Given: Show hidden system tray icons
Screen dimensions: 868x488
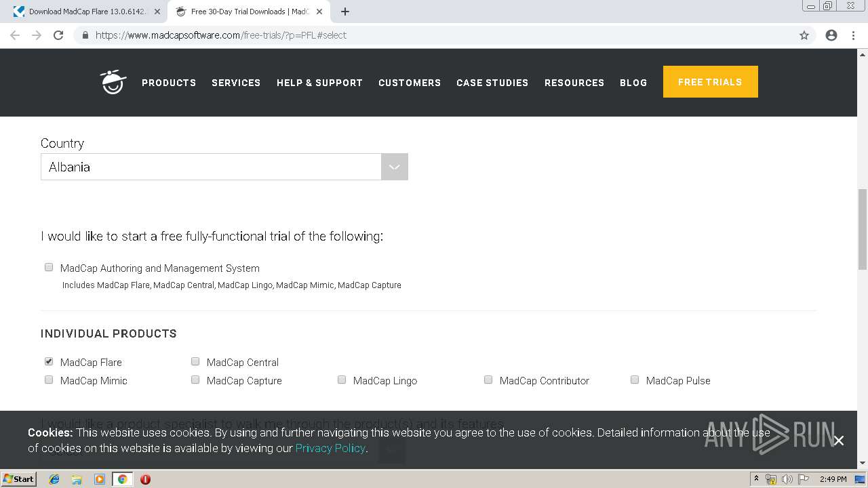Looking at the screenshot, I should 756,479.
